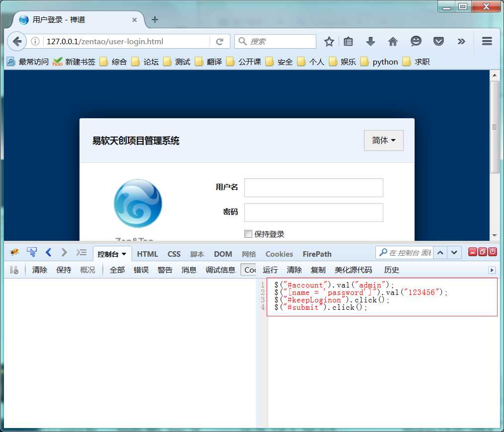Click Firebug break-on-all-errors icon

14,270
